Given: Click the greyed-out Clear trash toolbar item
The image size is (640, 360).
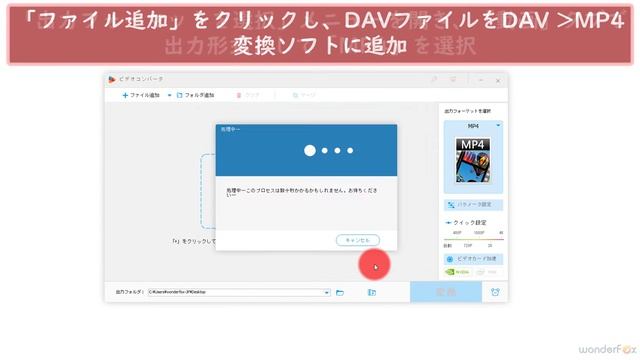Looking at the screenshot, I should (x=247, y=95).
